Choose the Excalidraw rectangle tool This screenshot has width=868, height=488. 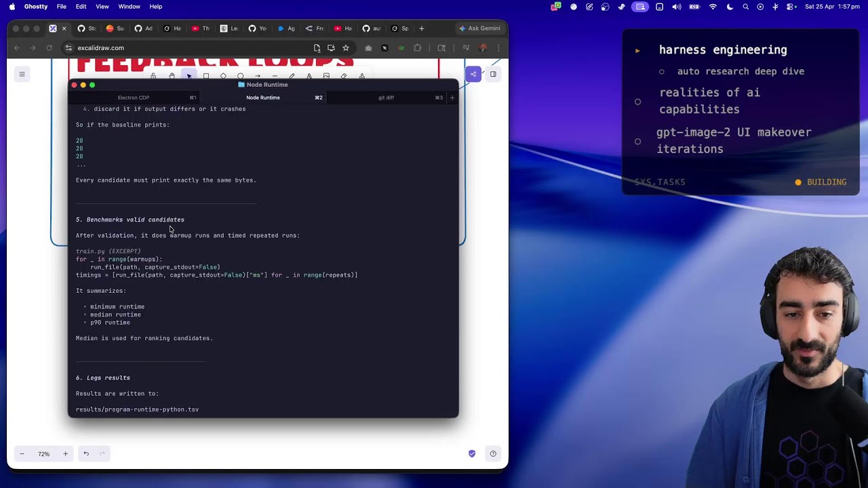[x=206, y=76]
